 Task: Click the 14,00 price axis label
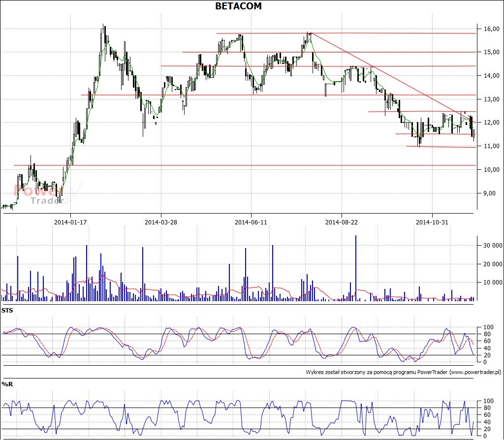(492, 75)
